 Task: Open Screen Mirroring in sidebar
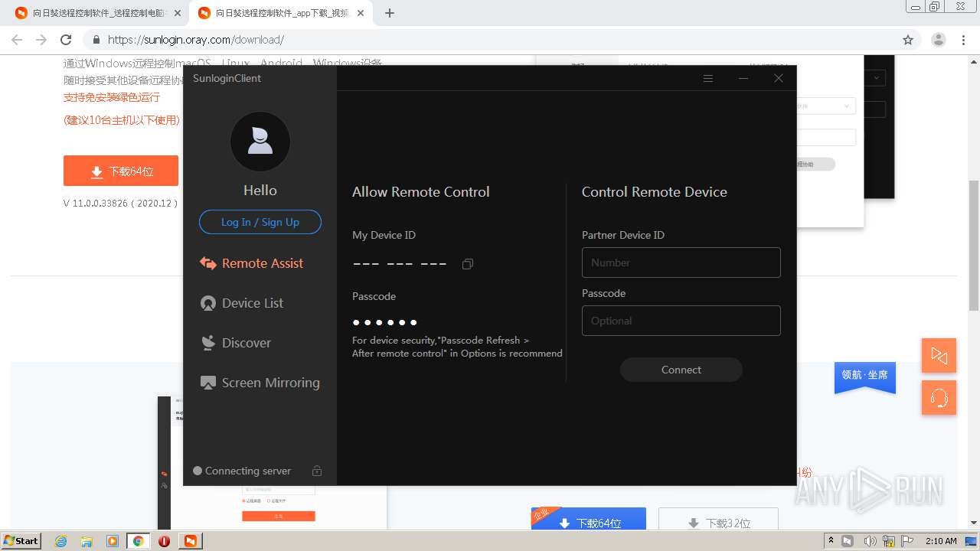(260, 383)
